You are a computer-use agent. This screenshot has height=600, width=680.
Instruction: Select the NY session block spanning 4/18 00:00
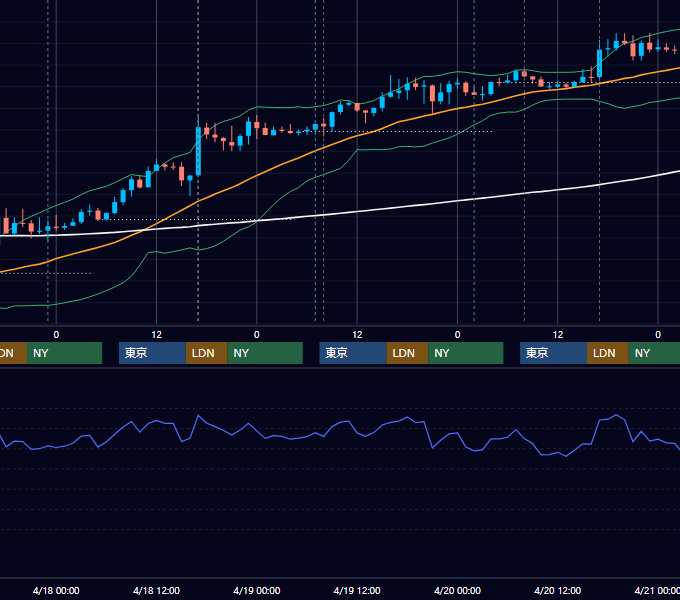click(x=64, y=353)
